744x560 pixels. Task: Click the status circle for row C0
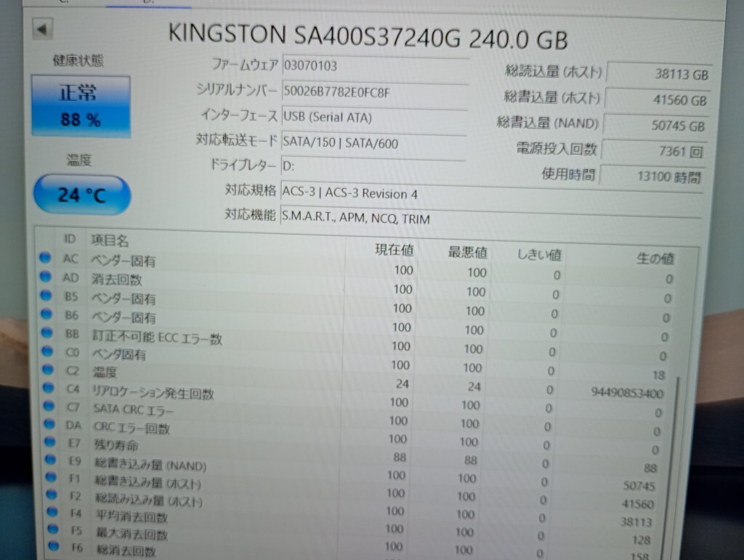(x=47, y=351)
